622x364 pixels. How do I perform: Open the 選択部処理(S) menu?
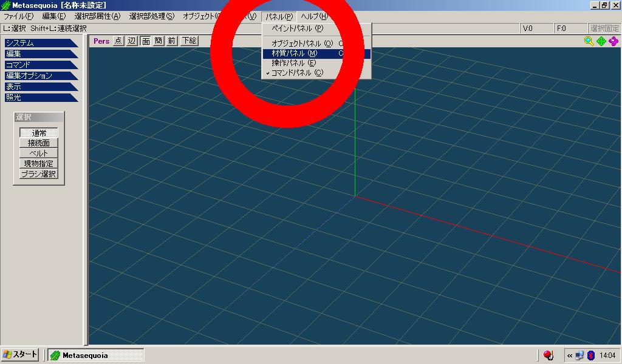tap(151, 16)
